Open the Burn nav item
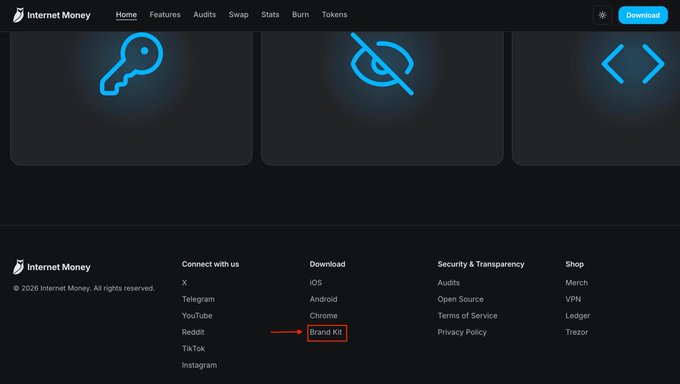 [x=301, y=15]
